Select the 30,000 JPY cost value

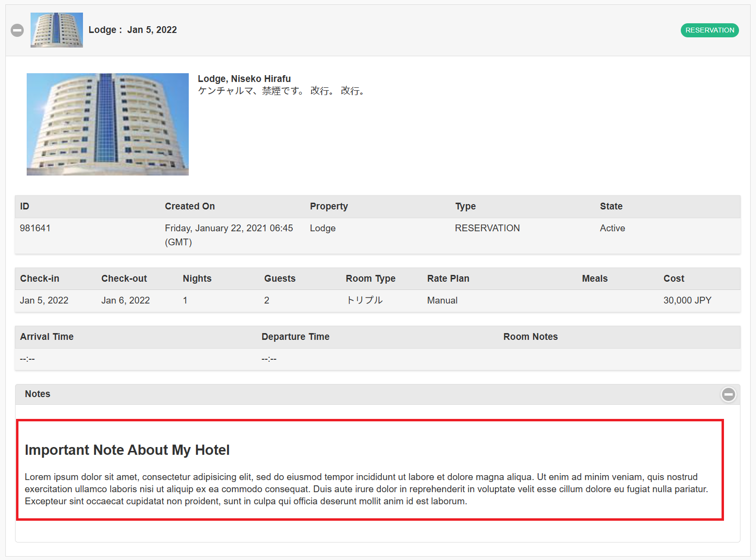pyautogui.click(x=688, y=301)
